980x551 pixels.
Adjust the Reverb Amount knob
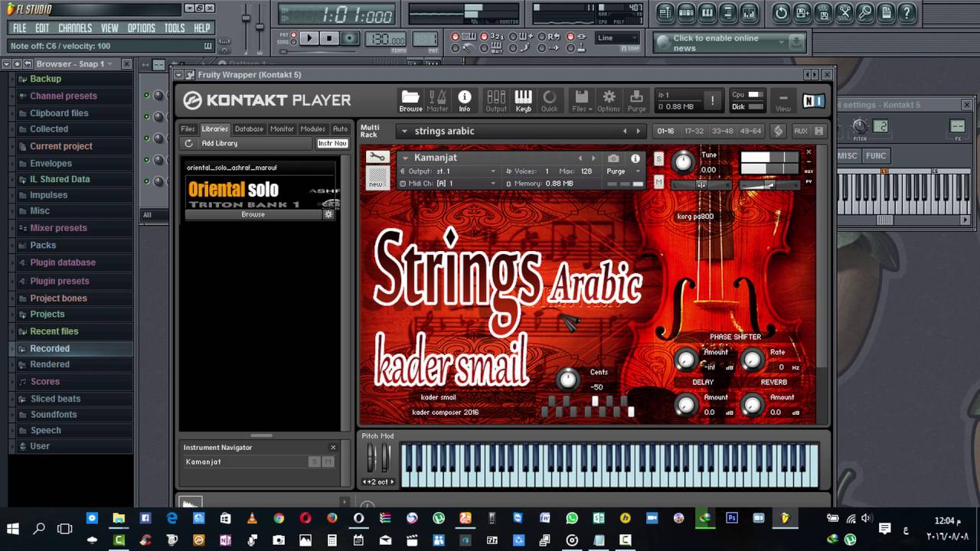coord(753,404)
